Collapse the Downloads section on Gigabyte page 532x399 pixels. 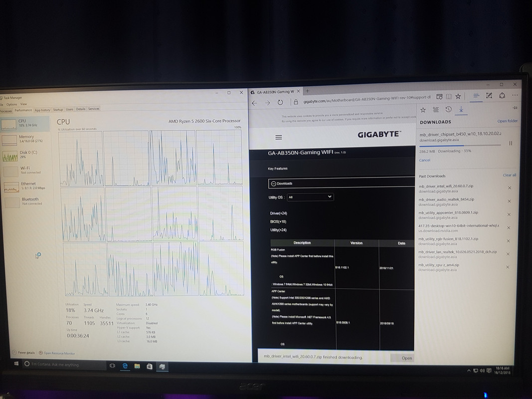pos(273,184)
